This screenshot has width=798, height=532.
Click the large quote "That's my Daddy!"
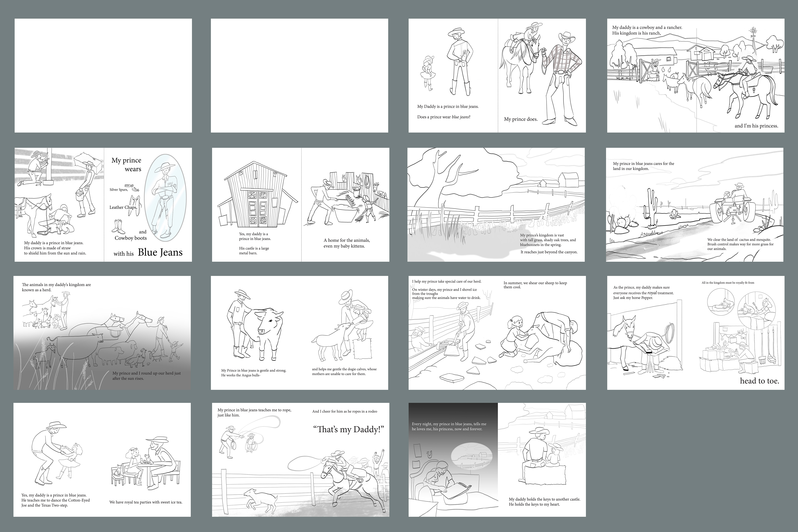click(x=348, y=430)
